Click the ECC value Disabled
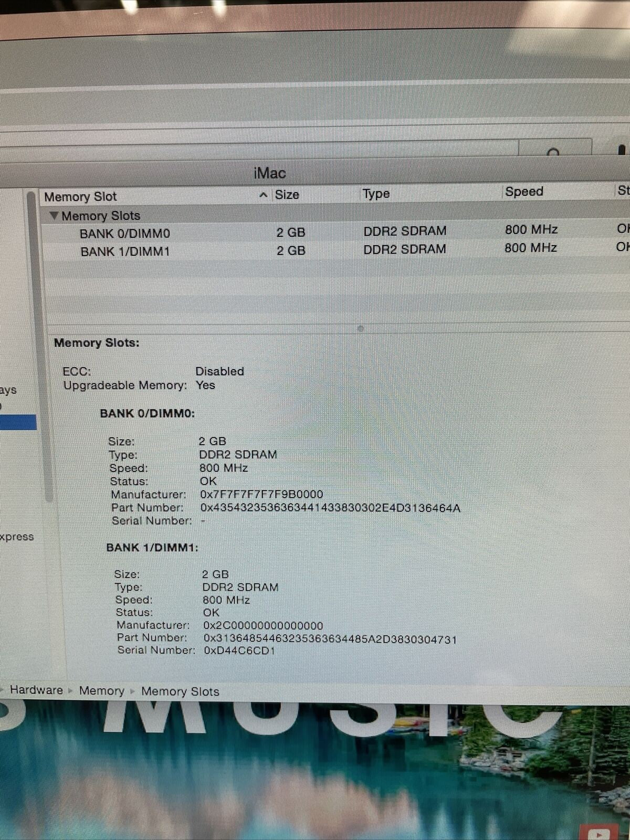Viewport: 630px width, 840px height. [x=219, y=371]
